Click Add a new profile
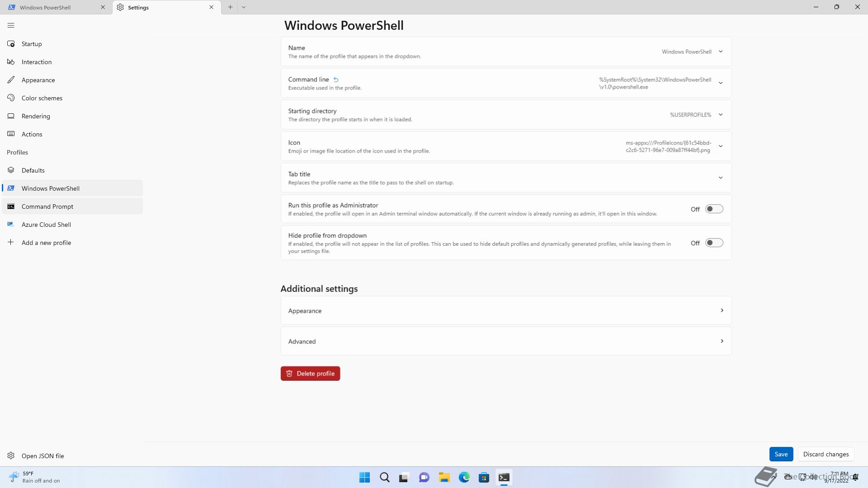This screenshot has width=868, height=488. click(72, 243)
